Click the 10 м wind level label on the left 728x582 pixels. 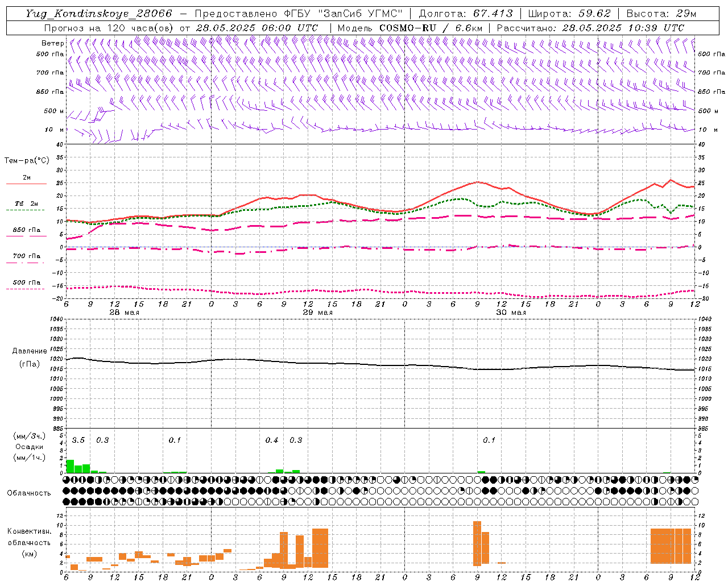[x=54, y=130]
